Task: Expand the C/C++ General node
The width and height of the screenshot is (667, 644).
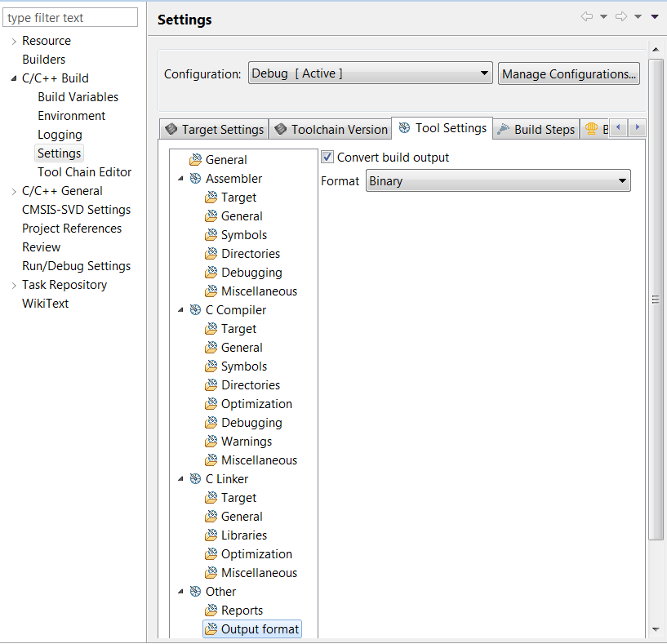Action: point(13,192)
